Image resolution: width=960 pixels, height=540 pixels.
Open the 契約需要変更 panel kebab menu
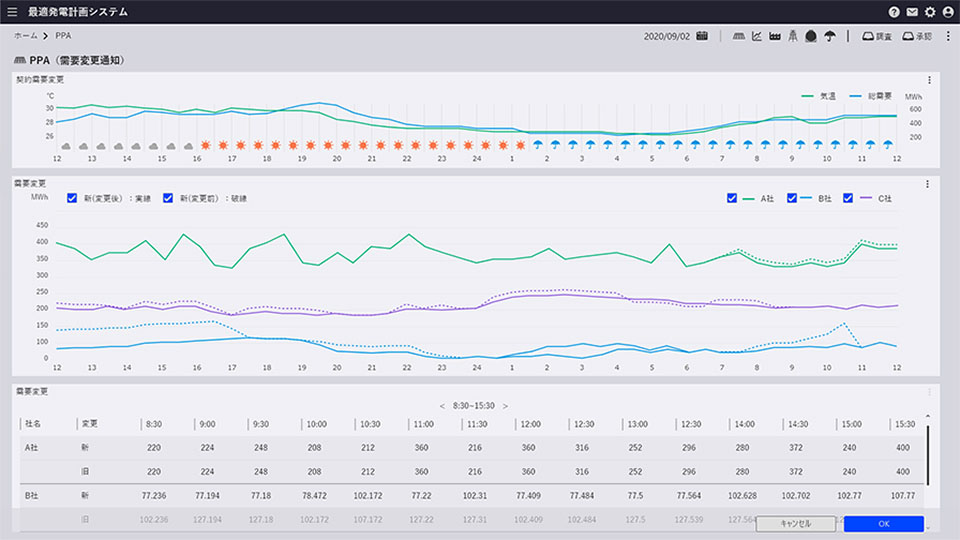[929, 80]
